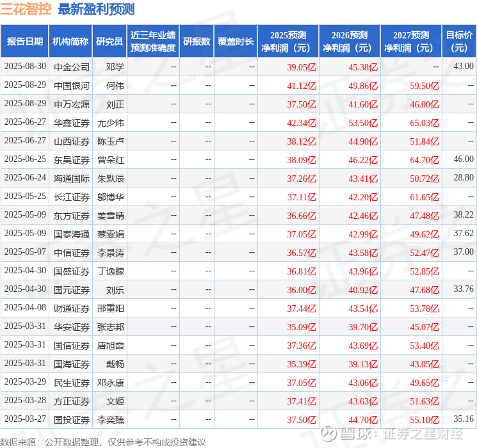Click institution cell 国投证券
This screenshot has height=448, width=477.
pos(72,419)
